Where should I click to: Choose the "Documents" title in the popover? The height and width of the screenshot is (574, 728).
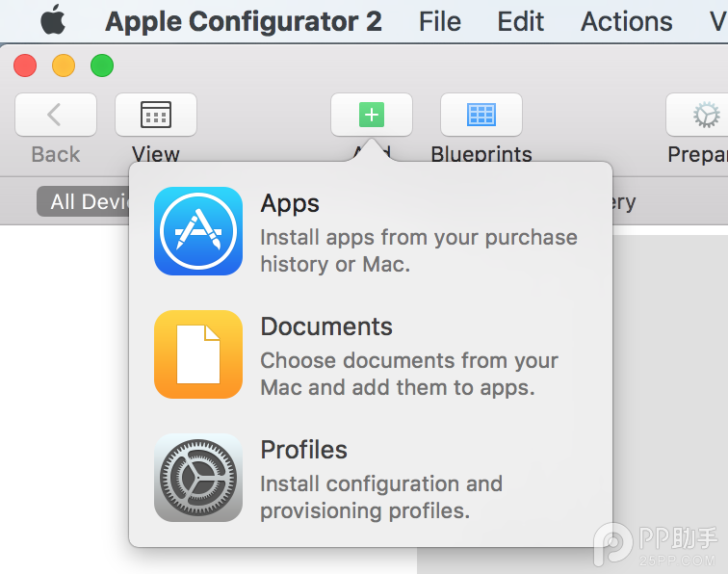326,326
